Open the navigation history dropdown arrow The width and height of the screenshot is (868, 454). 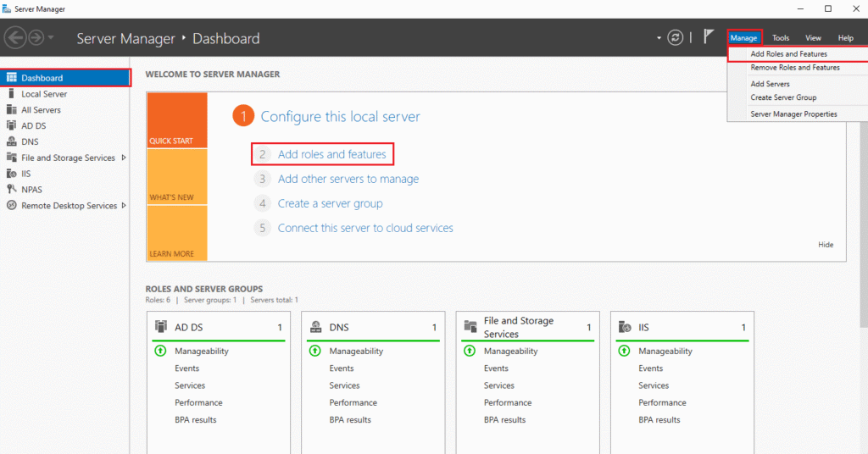coord(51,37)
